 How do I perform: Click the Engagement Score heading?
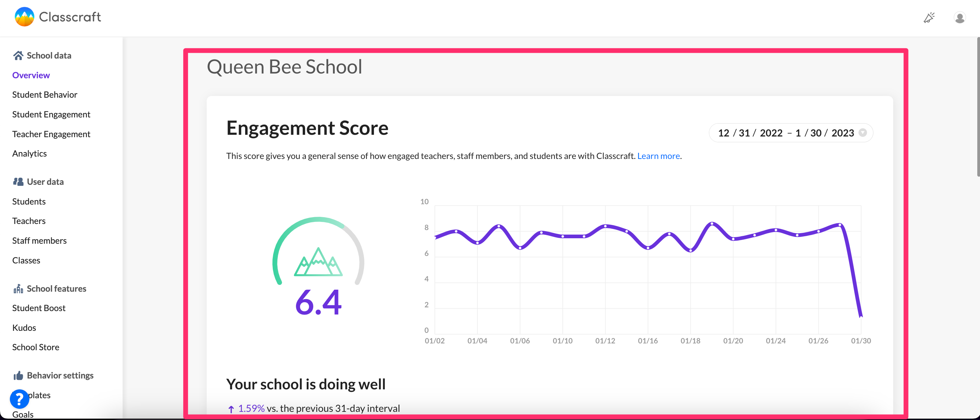pos(307,128)
